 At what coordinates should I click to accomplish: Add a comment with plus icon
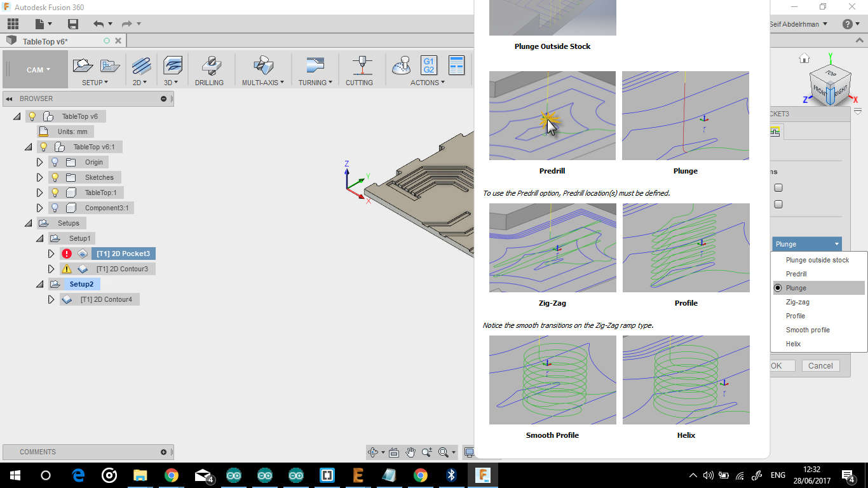(x=163, y=452)
